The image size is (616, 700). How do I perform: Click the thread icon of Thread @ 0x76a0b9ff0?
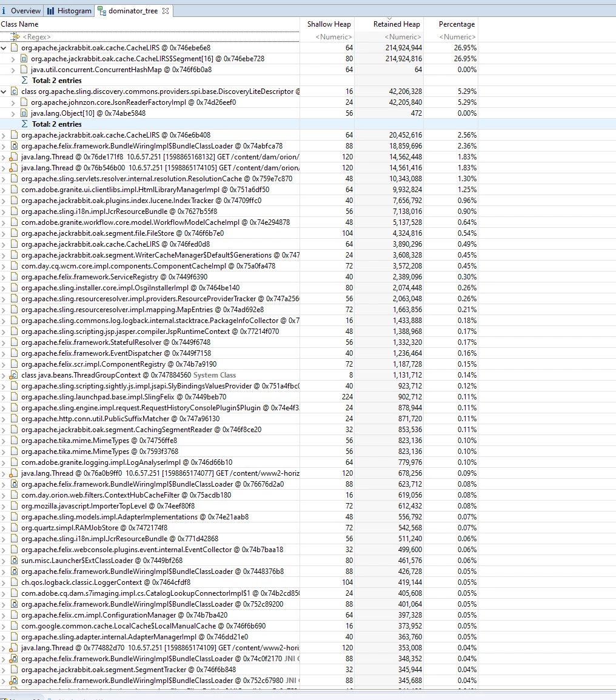pos(15,473)
